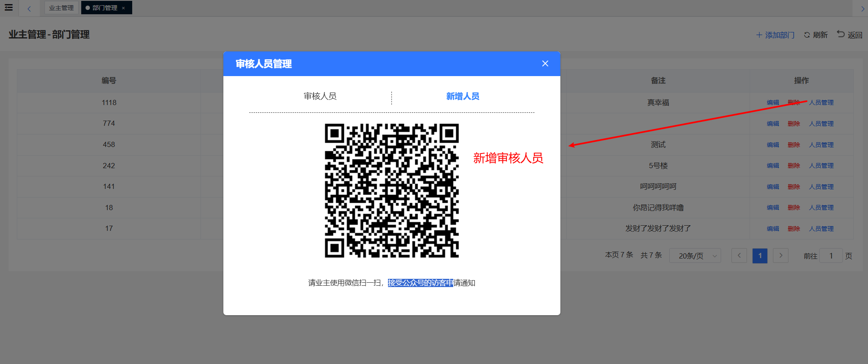Click 编辑 for row 18

coord(773,208)
